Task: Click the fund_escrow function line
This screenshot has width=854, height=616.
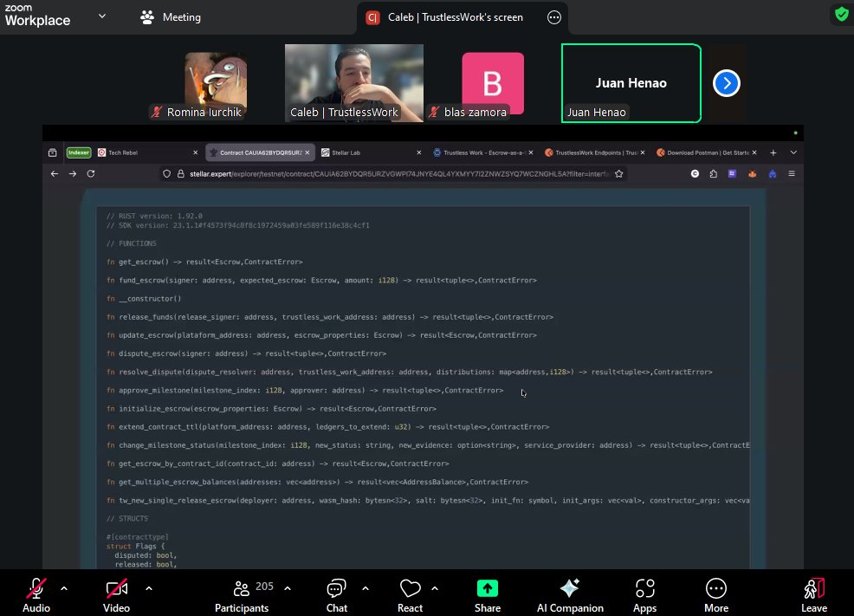Action: (x=321, y=280)
